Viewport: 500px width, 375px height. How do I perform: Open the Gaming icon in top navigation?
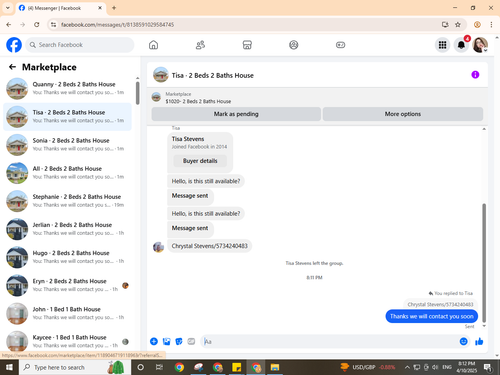[x=340, y=45]
